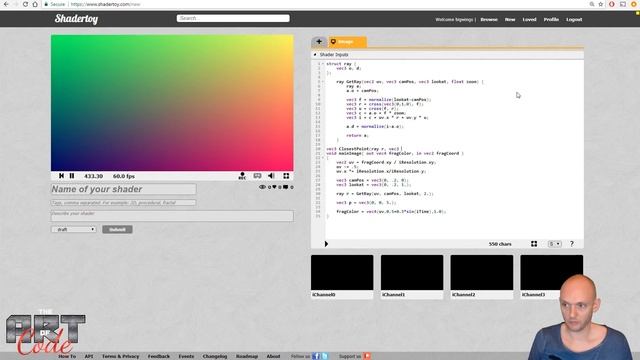Bookmark page with star icon
Image resolution: width=640 pixels, height=360 pixels.
(x=601, y=4)
